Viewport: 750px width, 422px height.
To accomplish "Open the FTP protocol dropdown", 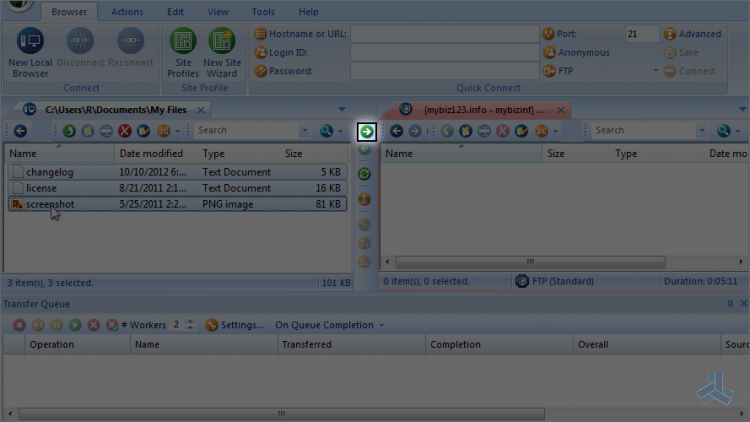I will coord(656,71).
